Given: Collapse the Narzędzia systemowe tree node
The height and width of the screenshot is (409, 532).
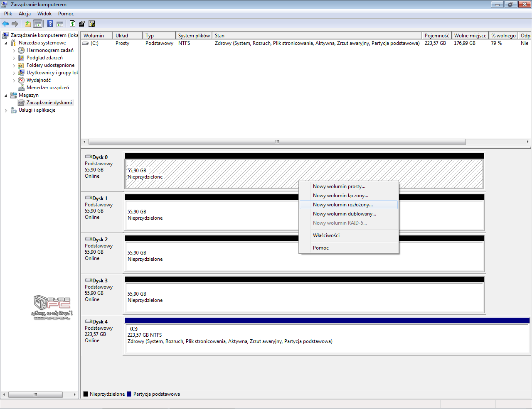Looking at the screenshot, I should [x=6, y=43].
